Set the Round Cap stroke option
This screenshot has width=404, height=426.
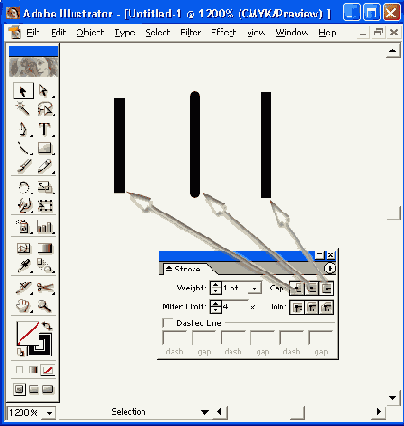pyautogui.click(x=312, y=288)
